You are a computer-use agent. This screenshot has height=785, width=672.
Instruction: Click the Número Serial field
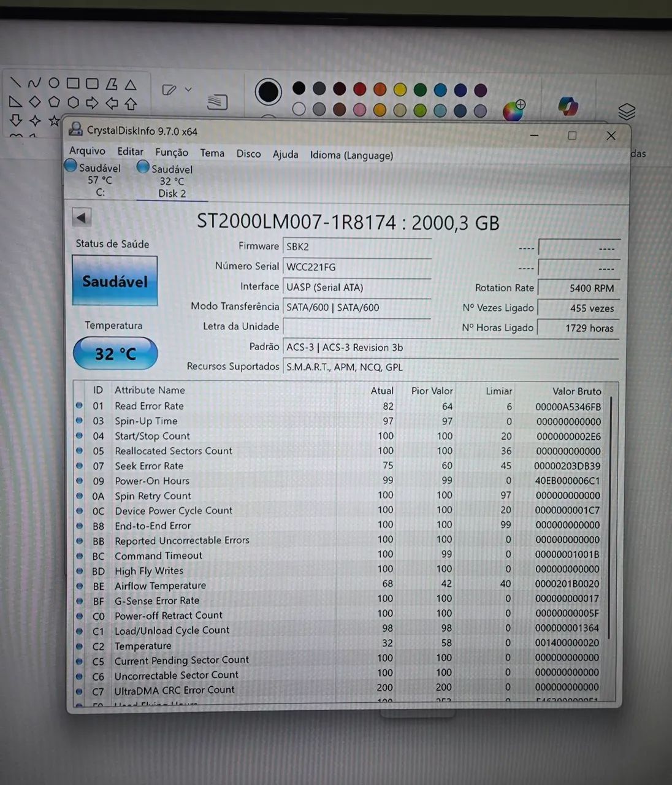[x=357, y=267]
